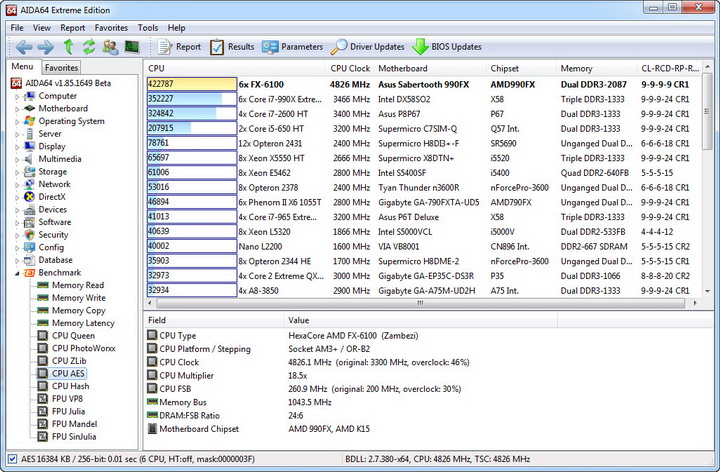
Task: Click the forward navigation arrow
Action: tap(45, 47)
